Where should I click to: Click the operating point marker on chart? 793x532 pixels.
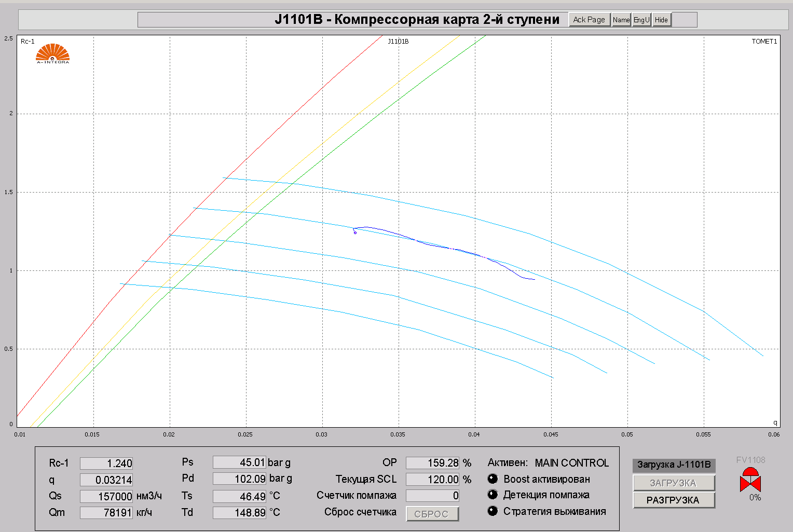(355, 233)
